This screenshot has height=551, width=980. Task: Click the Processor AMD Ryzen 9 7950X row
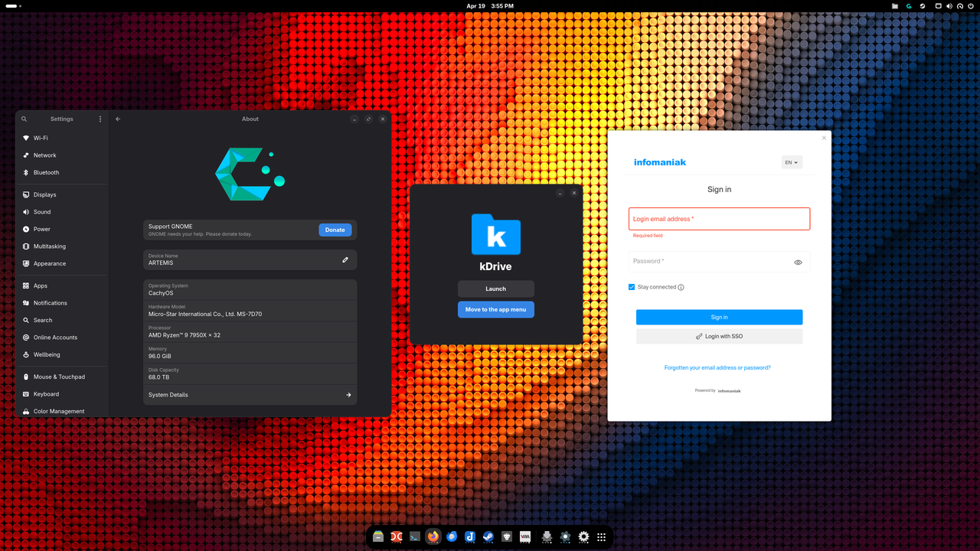pos(250,332)
